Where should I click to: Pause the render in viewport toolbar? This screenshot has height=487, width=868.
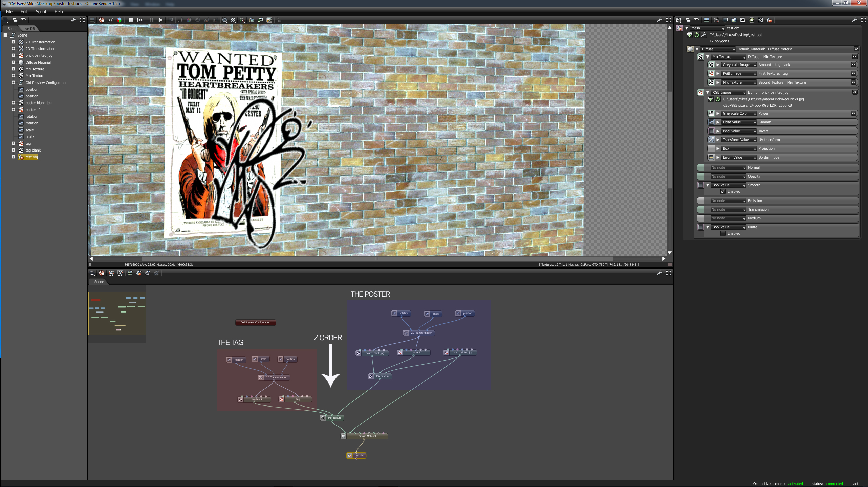pos(151,20)
